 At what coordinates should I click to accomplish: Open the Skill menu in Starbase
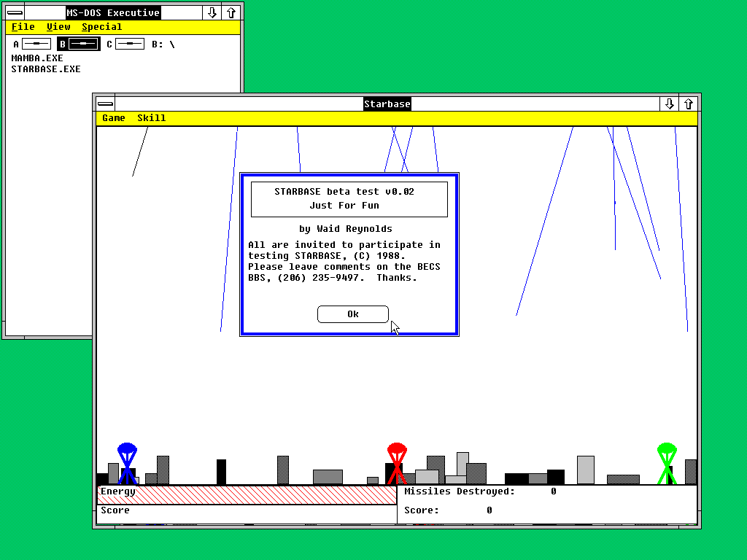point(152,118)
